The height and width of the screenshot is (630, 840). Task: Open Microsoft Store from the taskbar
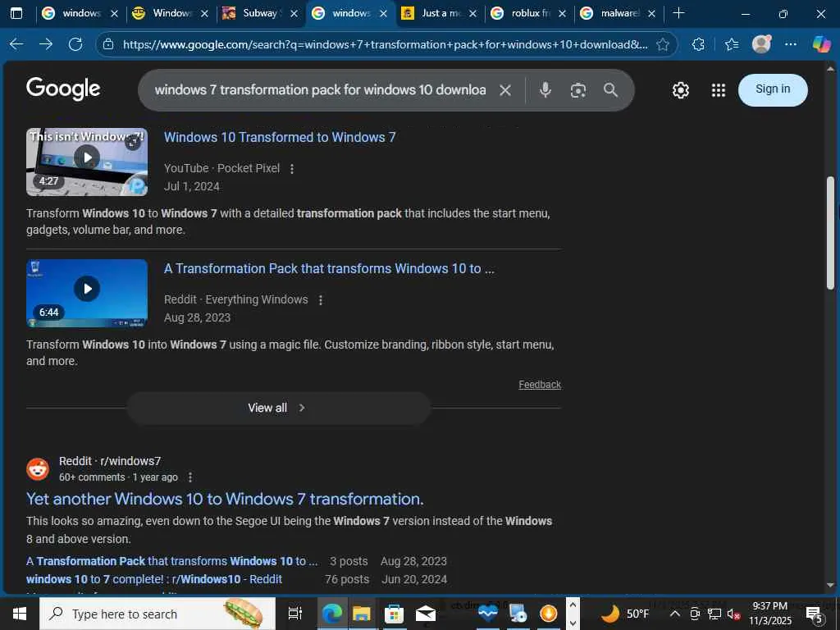394,614
